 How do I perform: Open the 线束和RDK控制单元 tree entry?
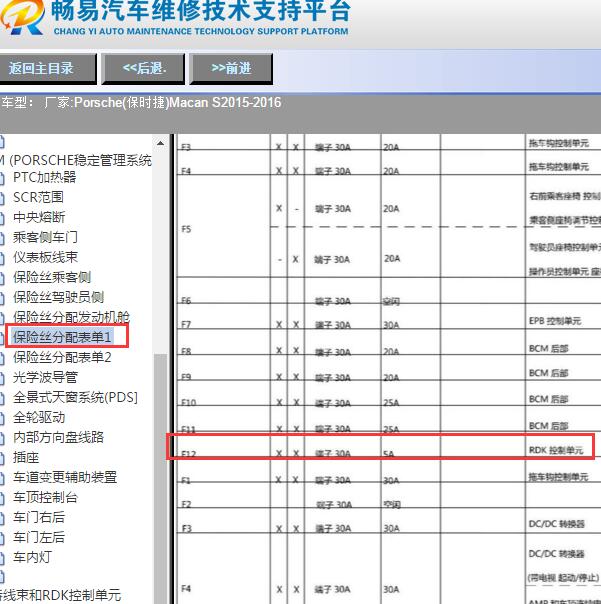(x=60, y=596)
